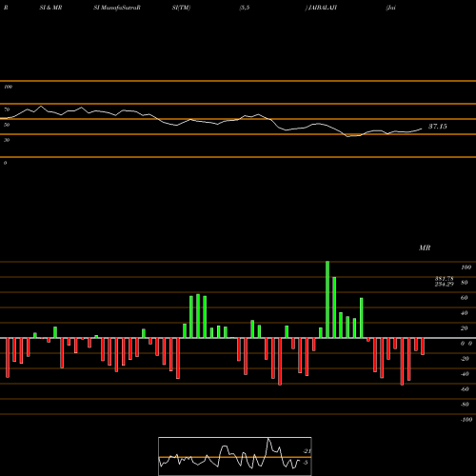Click the 381.78 value in MR panel
The image size is (476, 476).
coord(444,278)
